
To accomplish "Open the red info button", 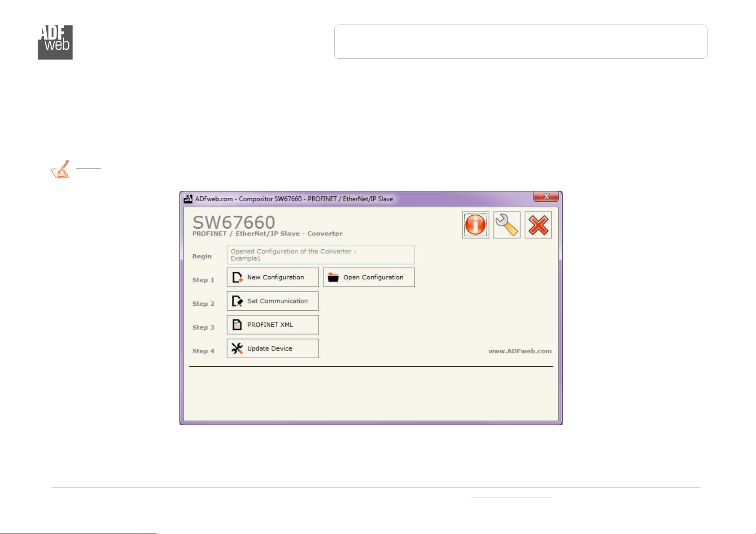I will (476, 225).
